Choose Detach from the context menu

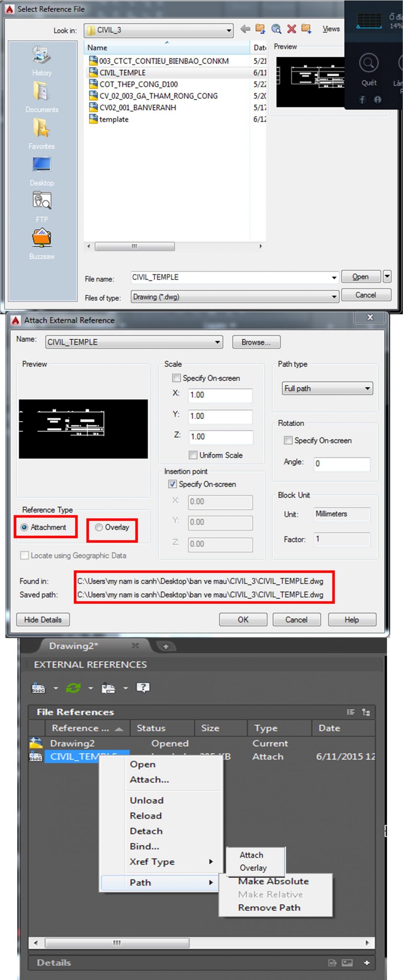click(146, 831)
